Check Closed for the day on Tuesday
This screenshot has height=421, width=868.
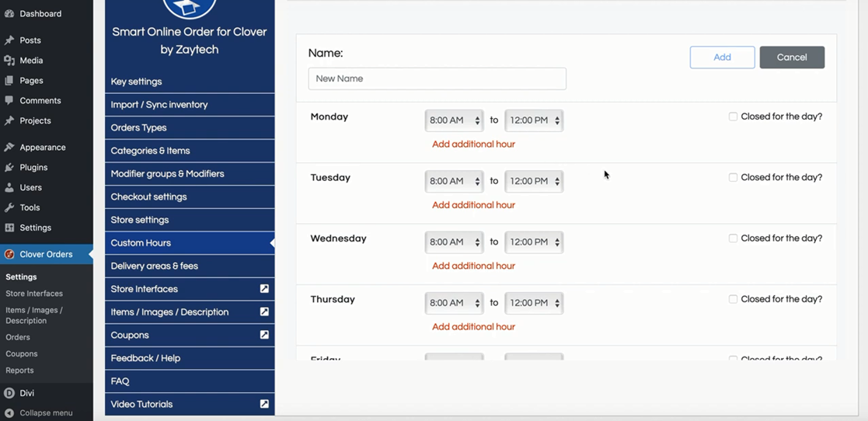[x=733, y=178]
